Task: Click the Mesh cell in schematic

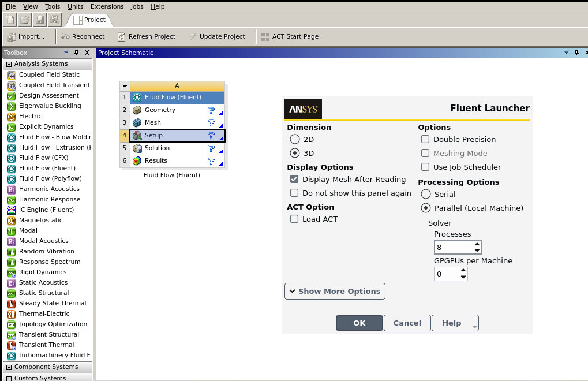Action: tap(177, 122)
